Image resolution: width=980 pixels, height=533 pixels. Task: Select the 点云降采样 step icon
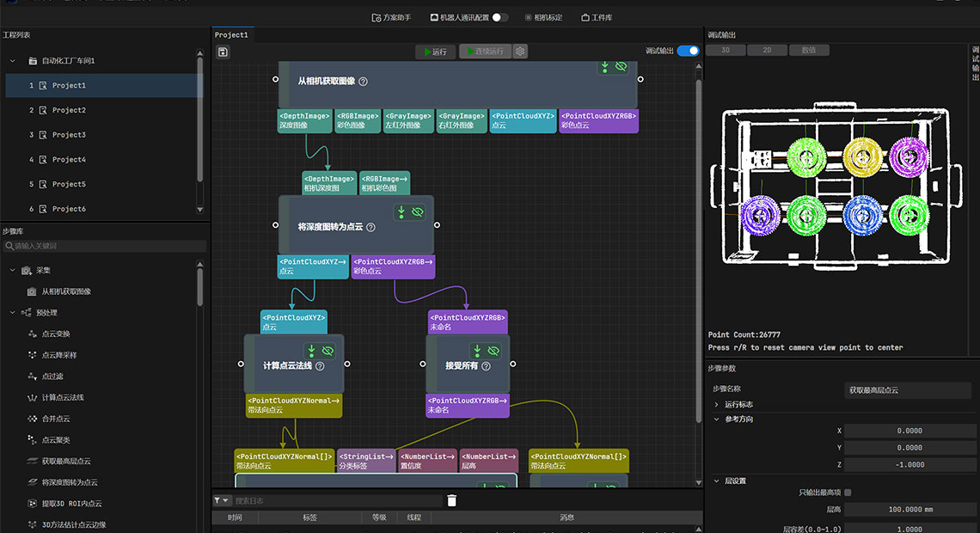coord(33,355)
